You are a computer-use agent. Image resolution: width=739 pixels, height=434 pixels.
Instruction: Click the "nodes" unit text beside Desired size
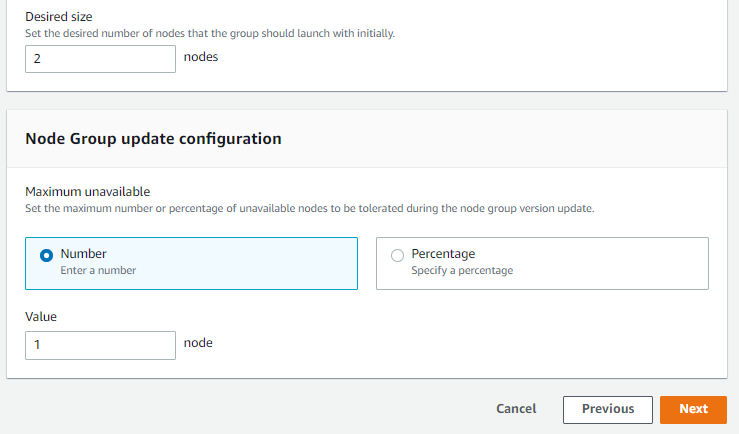pos(201,57)
